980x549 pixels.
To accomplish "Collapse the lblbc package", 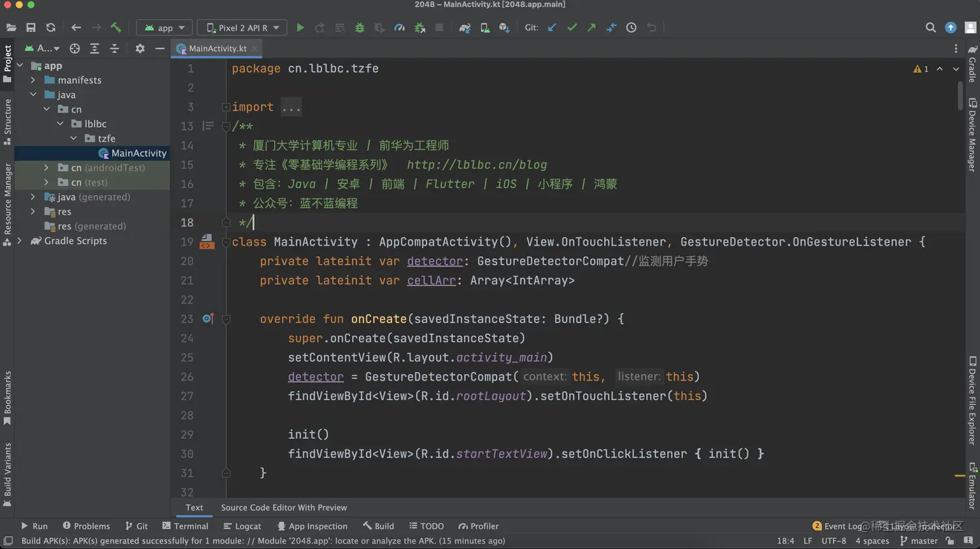I will click(x=60, y=124).
